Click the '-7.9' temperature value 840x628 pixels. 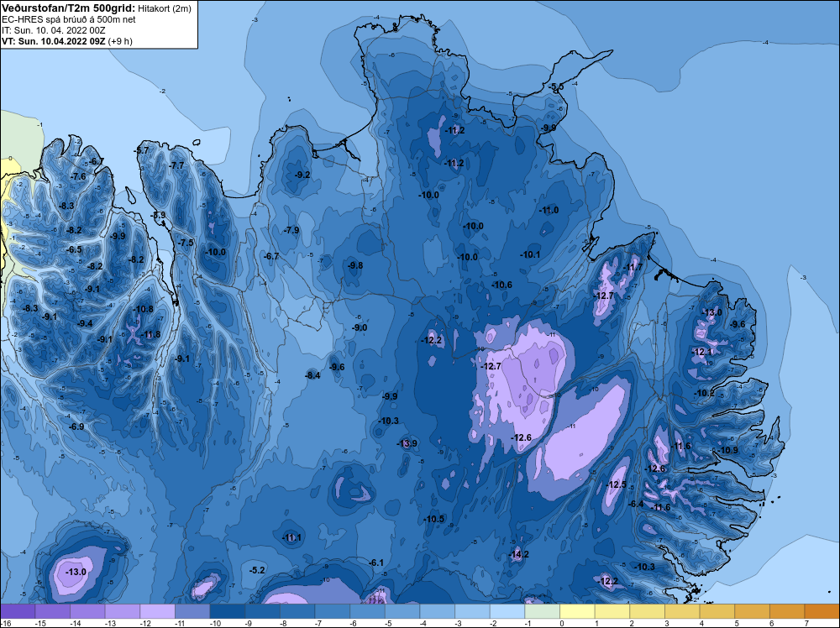point(291,230)
